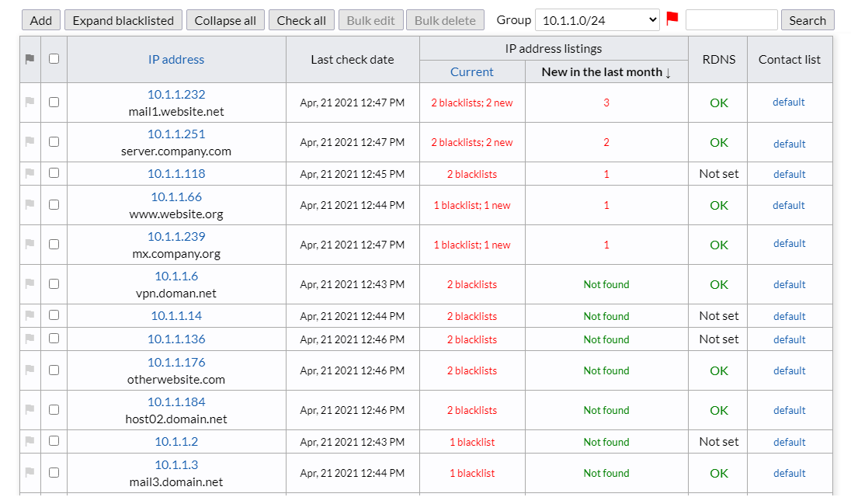Flag the server.company.com entry
Image resolution: width=851 pixels, height=504 pixels.
[x=30, y=142]
